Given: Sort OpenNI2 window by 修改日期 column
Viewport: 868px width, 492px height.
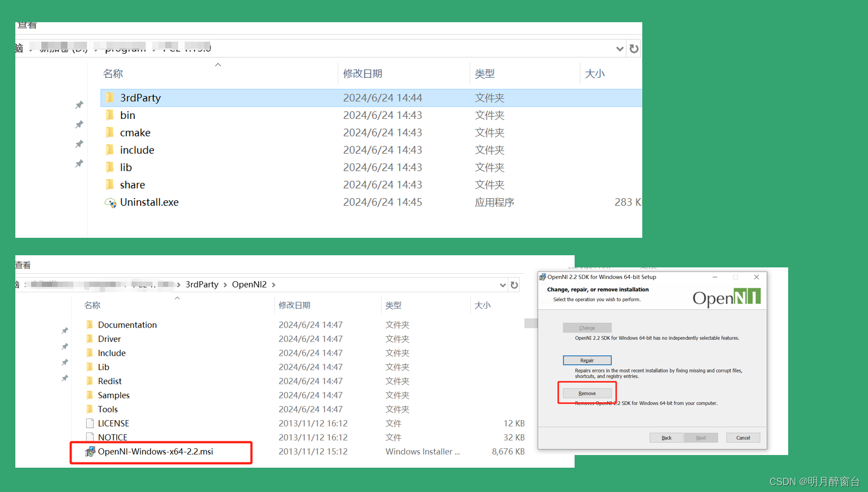Looking at the screenshot, I should pyautogui.click(x=294, y=305).
